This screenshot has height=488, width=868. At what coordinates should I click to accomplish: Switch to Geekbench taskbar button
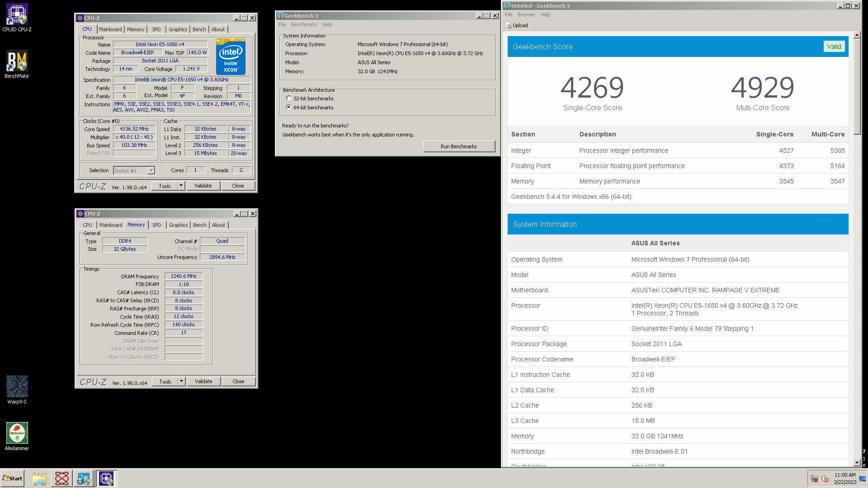[84, 479]
